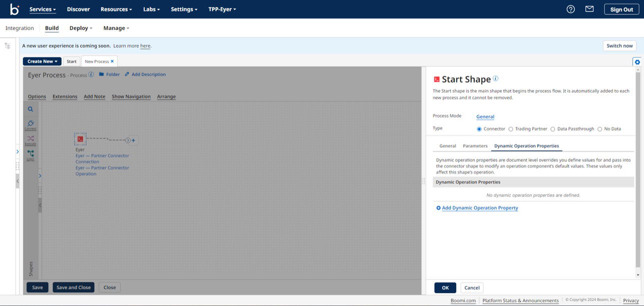Open the Arrange menu

point(166,97)
